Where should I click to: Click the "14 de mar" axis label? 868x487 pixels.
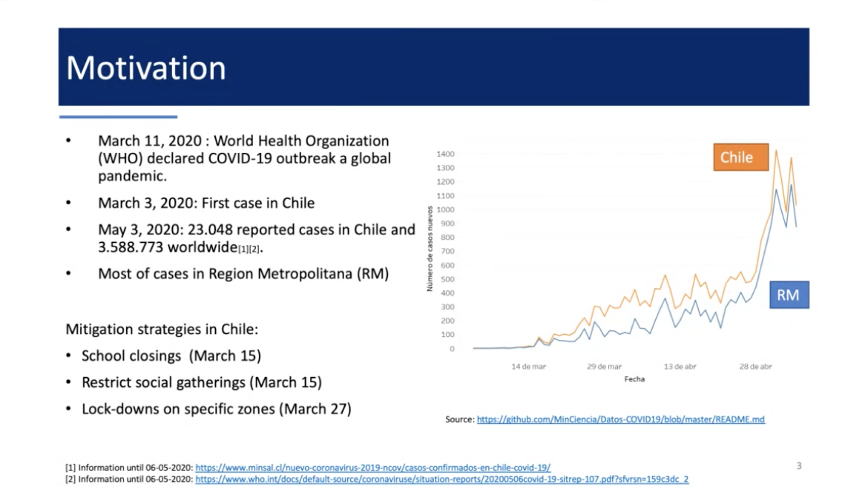point(528,367)
